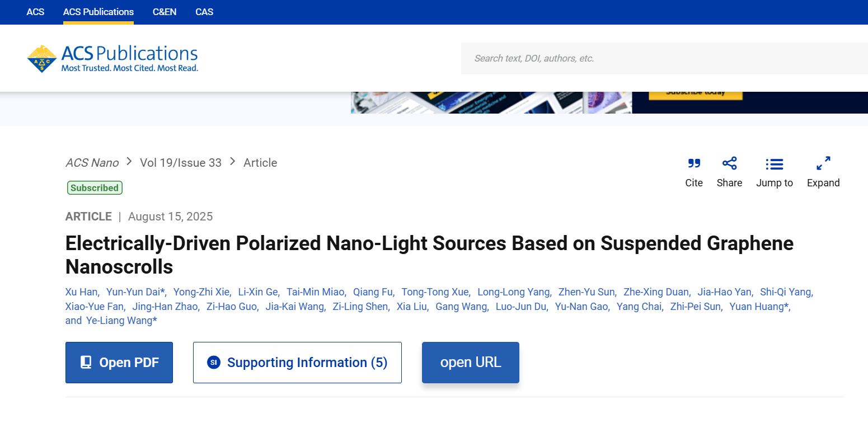Click the subscribe banner advertisement image

coord(609,102)
